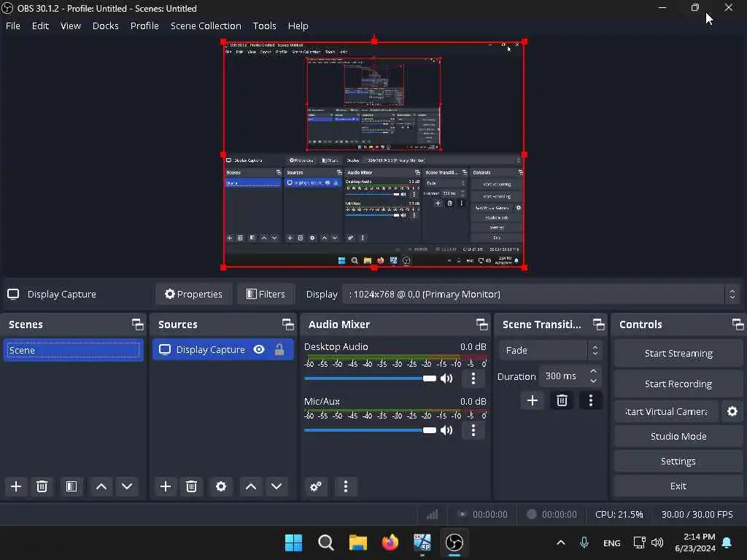Undock the Sources panel

tap(287, 324)
